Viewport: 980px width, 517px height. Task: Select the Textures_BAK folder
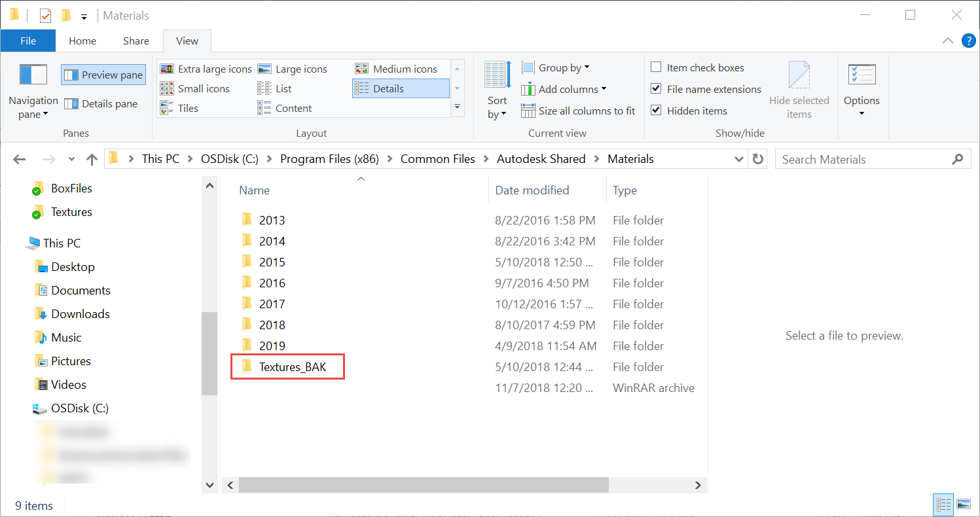[x=292, y=367]
